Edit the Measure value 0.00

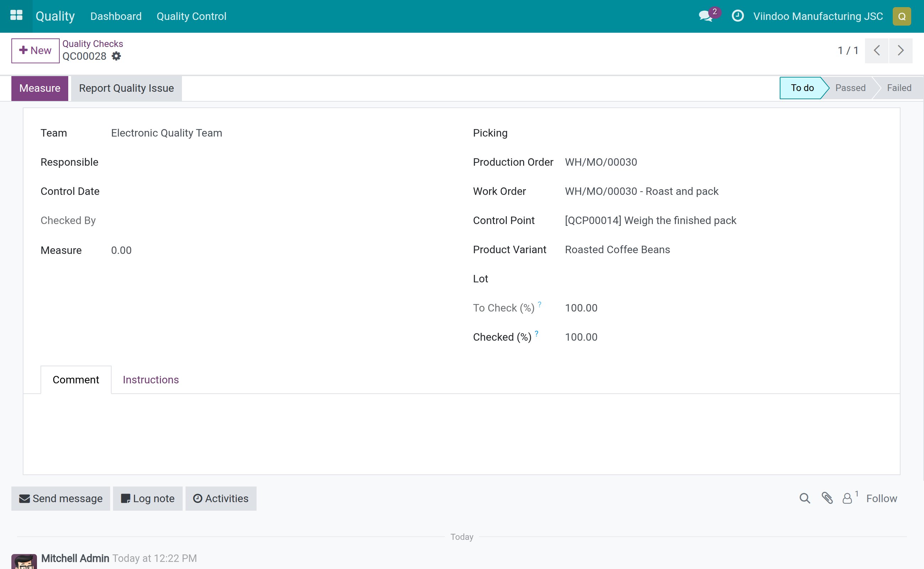[x=121, y=251]
